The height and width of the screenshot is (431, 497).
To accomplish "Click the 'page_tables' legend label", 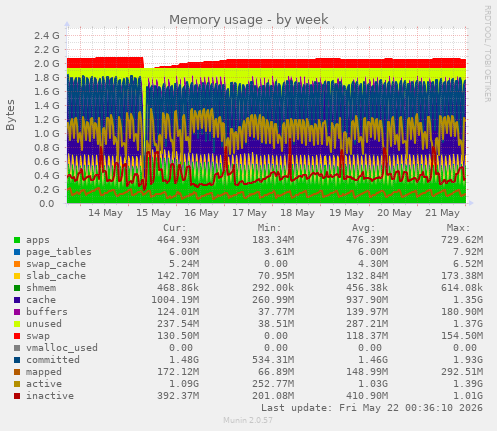I will point(59,252).
